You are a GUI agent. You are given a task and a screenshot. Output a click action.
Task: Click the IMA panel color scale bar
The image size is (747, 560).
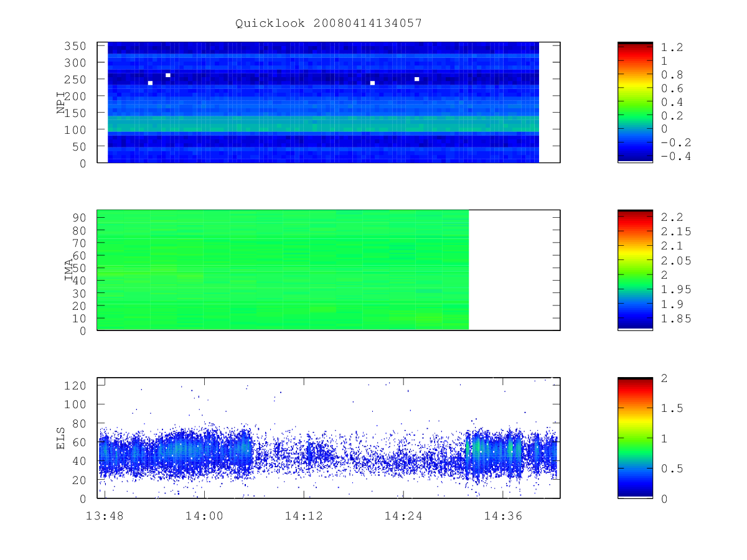(635, 270)
